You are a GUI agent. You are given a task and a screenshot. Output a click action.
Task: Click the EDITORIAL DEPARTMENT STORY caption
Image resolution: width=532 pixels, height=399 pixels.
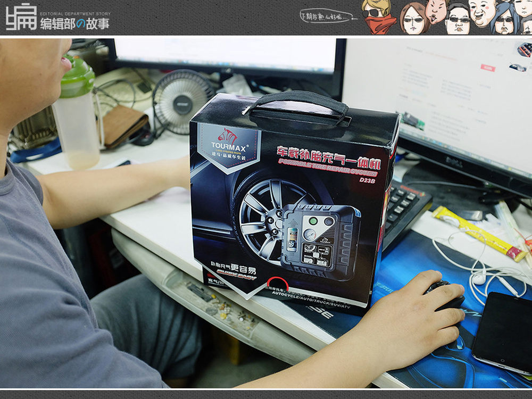coord(76,14)
